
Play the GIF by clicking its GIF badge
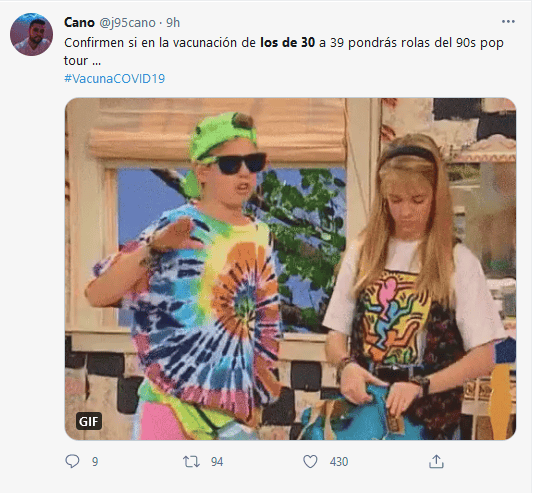[89, 421]
